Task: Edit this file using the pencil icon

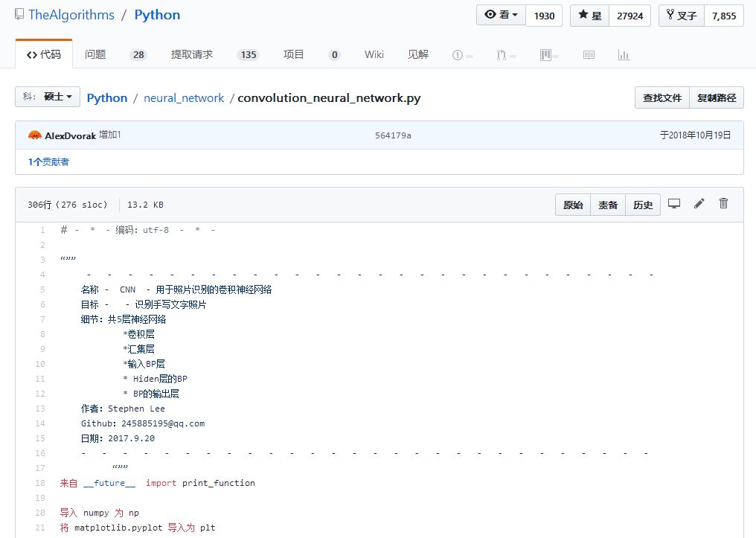Action: coord(698,203)
